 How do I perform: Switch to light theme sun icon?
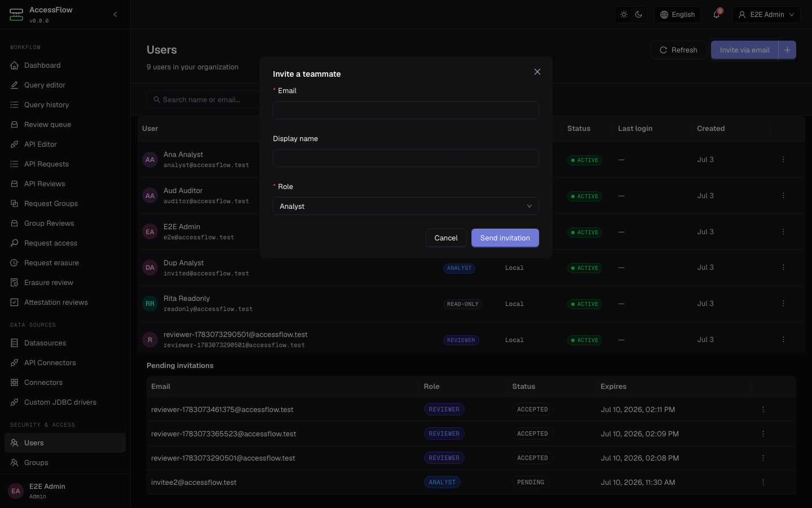[624, 15]
